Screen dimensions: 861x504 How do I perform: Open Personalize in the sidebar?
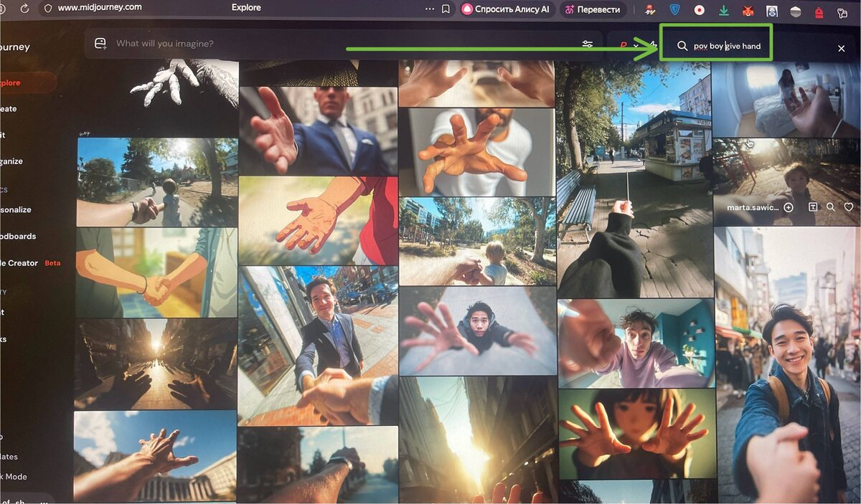point(16,210)
